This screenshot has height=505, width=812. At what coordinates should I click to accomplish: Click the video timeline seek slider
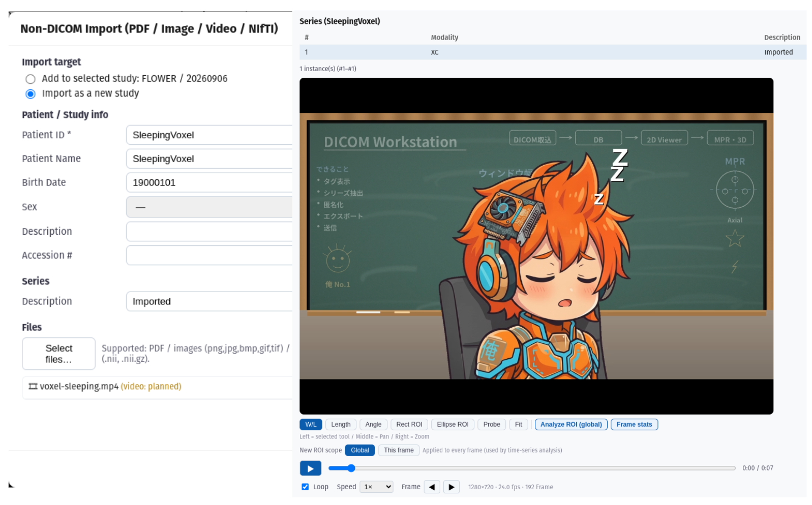(x=532, y=468)
